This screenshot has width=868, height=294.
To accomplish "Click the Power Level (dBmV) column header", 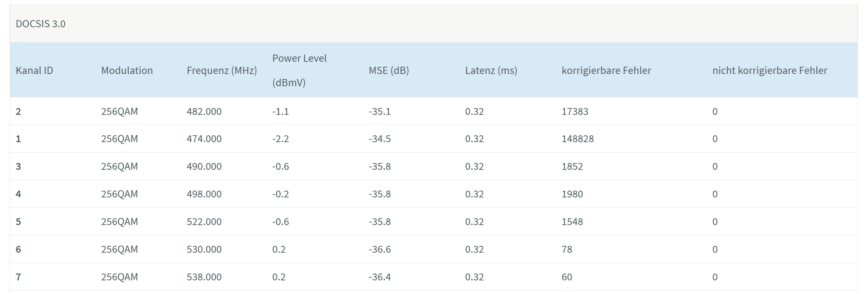I will pos(299,70).
